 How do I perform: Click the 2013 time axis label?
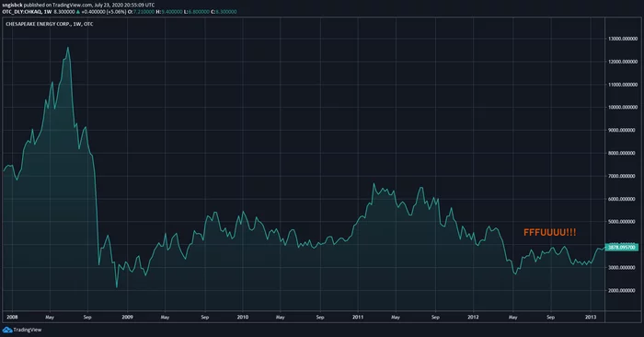[591, 318]
